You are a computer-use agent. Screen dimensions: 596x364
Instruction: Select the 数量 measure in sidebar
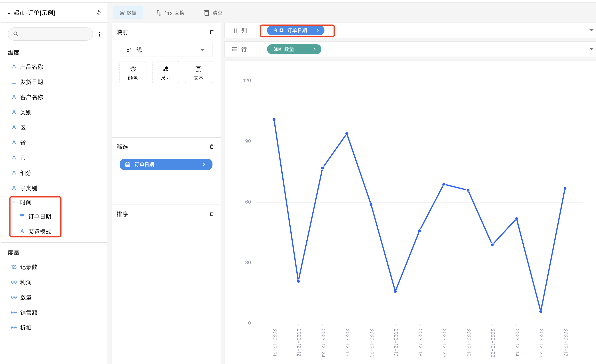click(26, 298)
